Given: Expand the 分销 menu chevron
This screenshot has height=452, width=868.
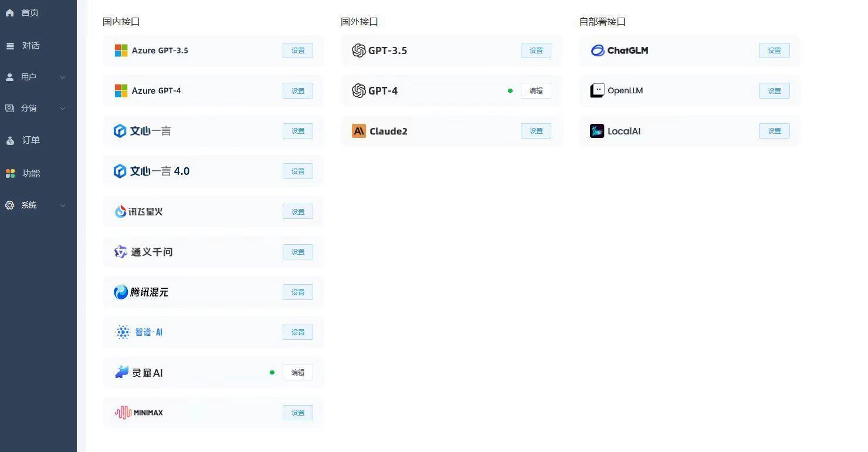Looking at the screenshot, I should coord(63,108).
